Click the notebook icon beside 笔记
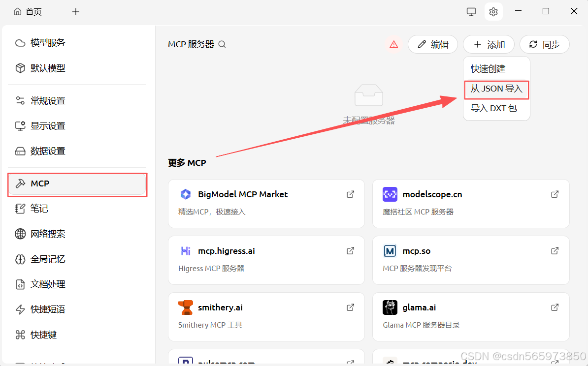The width and height of the screenshot is (588, 366). pos(20,209)
